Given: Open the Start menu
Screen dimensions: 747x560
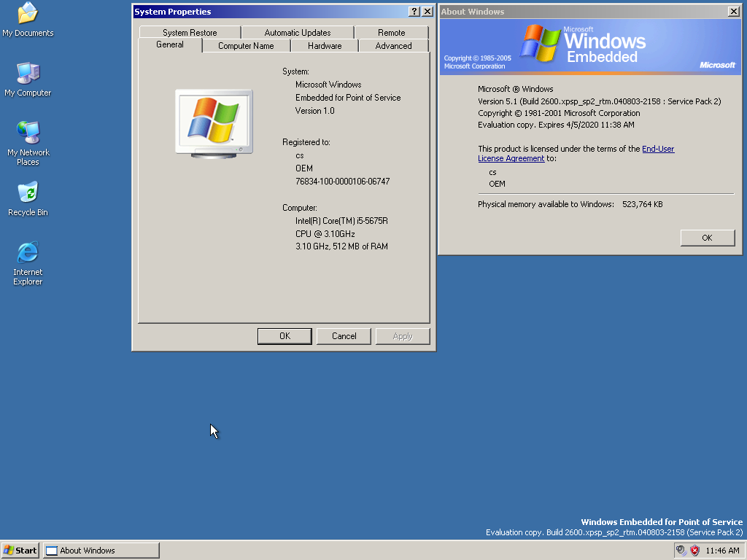Looking at the screenshot, I should pyautogui.click(x=20, y=551).
